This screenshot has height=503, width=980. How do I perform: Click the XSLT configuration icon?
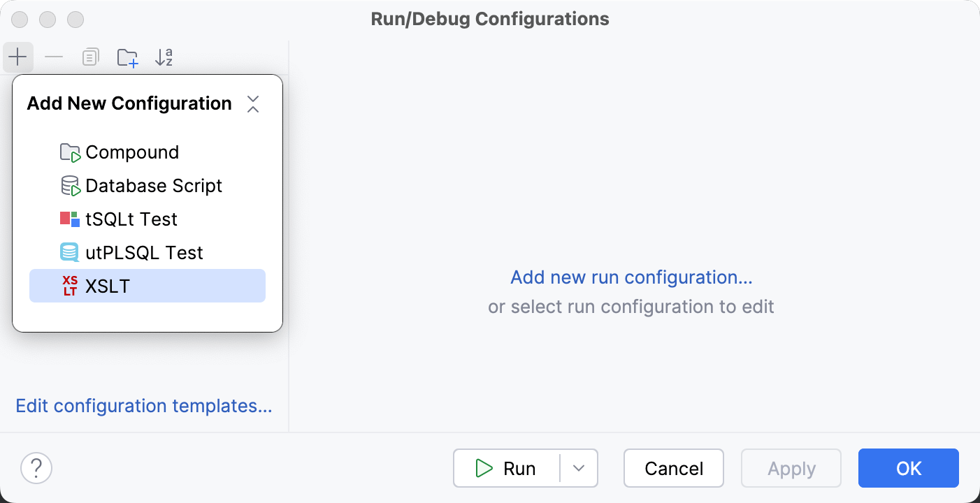click(x=69, y=286)
